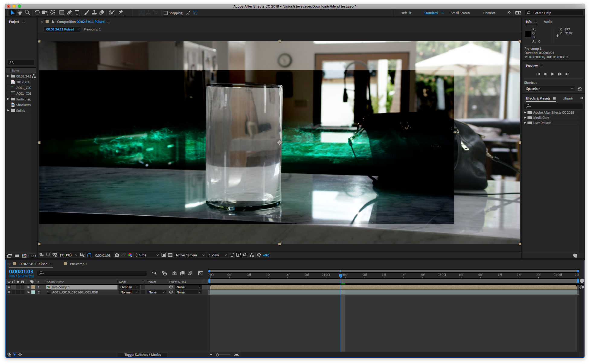
Task: Select the Pen tool
Action: [69, 12]
